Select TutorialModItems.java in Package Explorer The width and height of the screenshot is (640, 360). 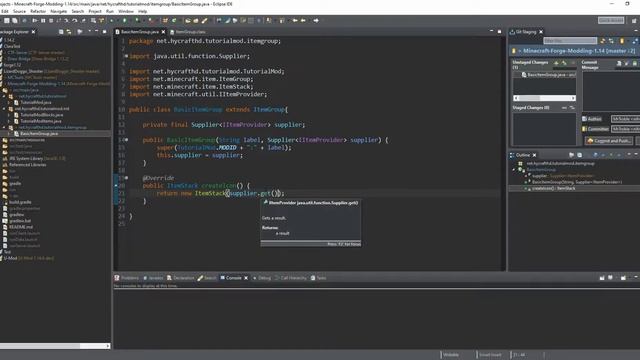40,121
